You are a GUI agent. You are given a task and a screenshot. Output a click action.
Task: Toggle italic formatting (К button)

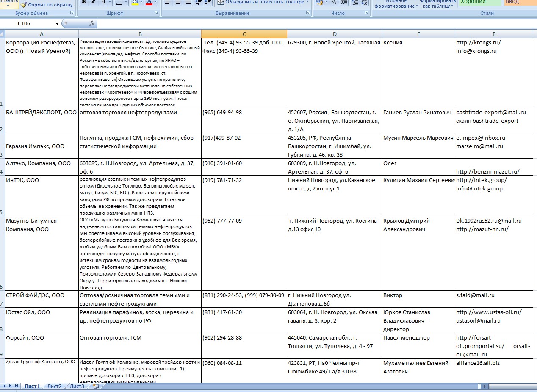pos(94,2)
